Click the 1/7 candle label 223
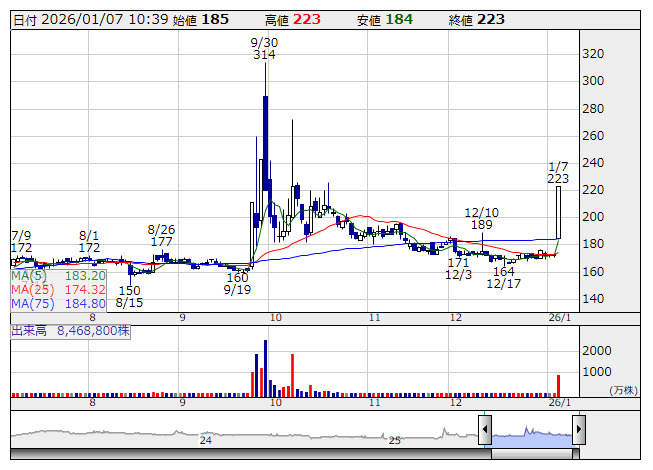653x470 pixels. [x=559, y=178]
